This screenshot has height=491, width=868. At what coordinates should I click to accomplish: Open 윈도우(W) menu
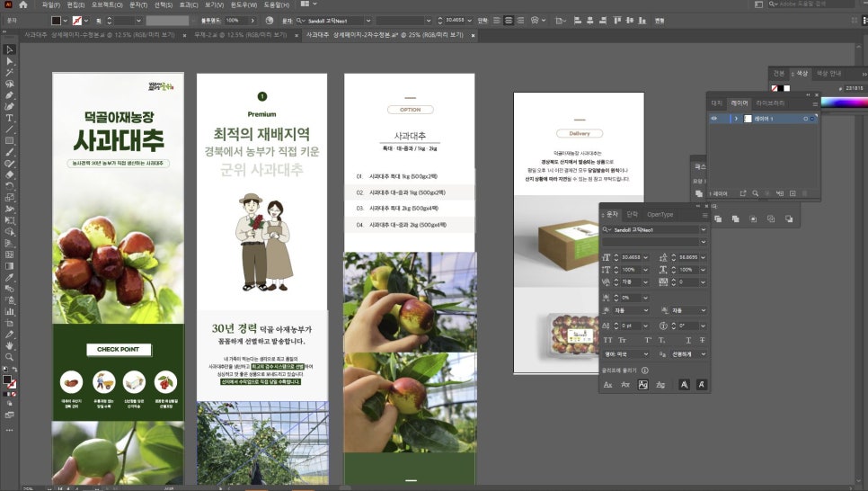(244, 4)
